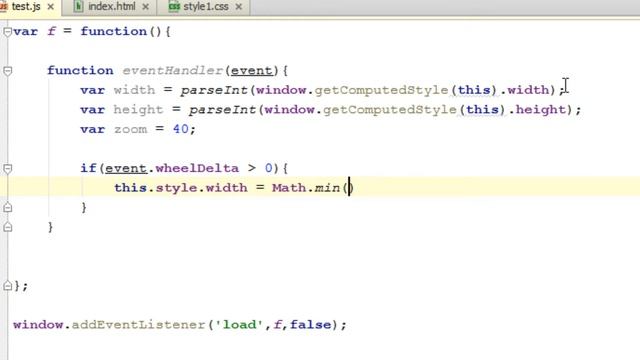This screenshot has height=360, width=640.
Task: Click fold end marker beside '};'
Action: tap(7, 286)
